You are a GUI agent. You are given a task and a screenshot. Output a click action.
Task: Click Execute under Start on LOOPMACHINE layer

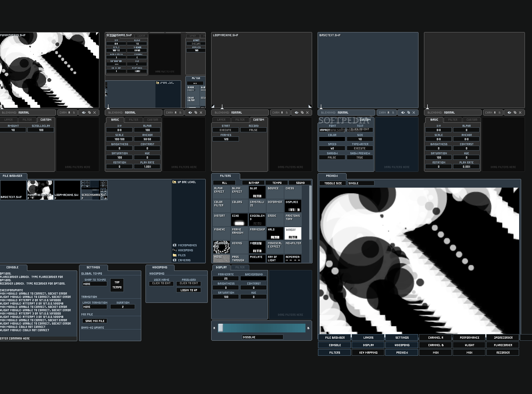coord(225,130)
